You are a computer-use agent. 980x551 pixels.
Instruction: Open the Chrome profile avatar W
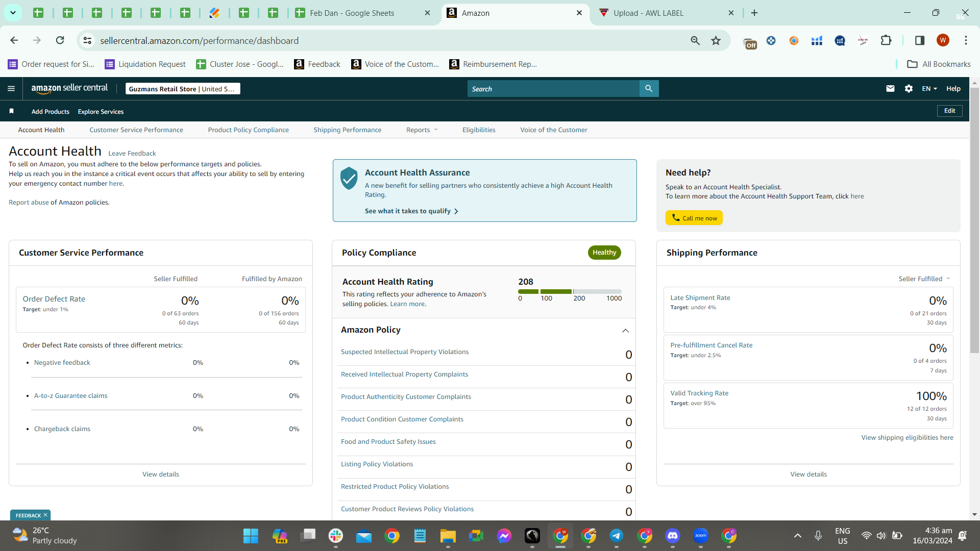(943, 40)
